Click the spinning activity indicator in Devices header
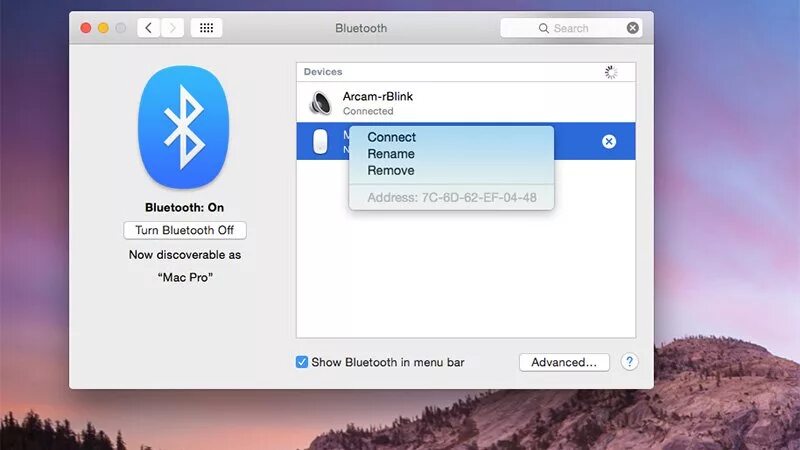This screenshot has width=800, height=450. tap(611, 72)
